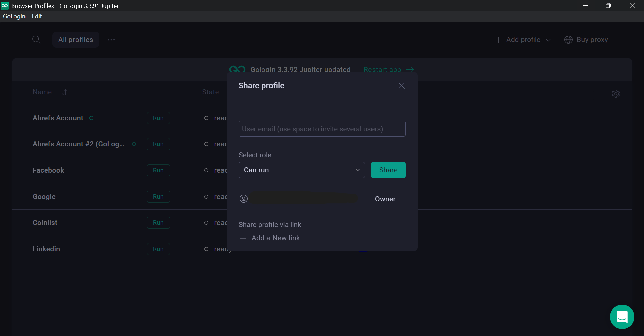
Task: Select the Google profile name
Action: point(44,197)
